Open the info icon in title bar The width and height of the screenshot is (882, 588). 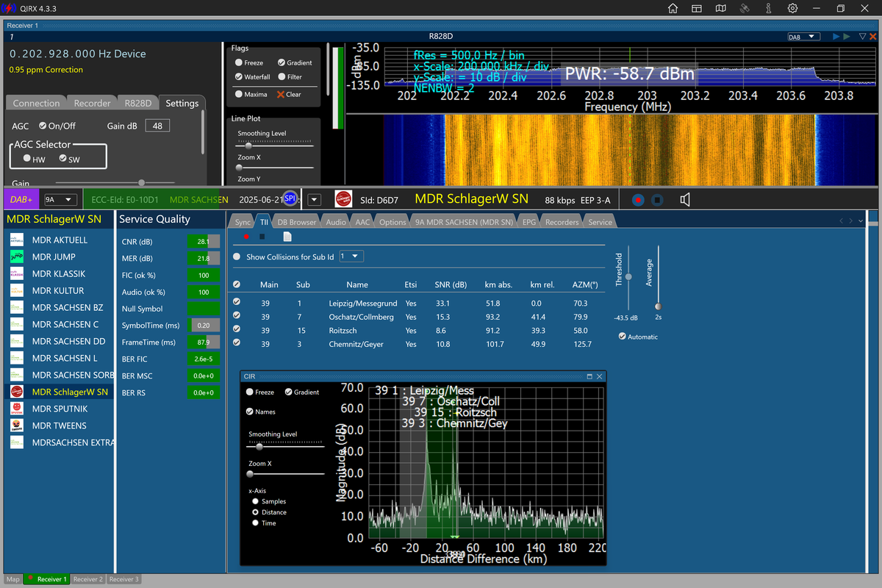(768, 8)
